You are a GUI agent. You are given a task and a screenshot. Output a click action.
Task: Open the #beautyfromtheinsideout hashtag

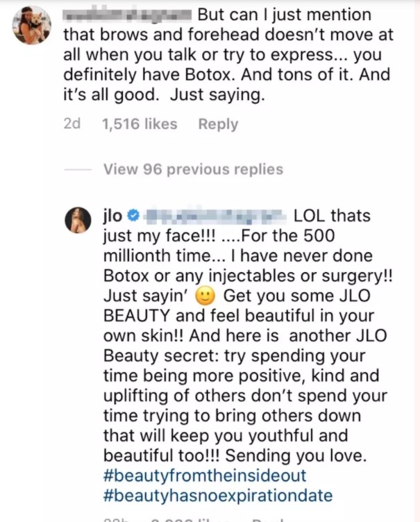tap(204, 476)
